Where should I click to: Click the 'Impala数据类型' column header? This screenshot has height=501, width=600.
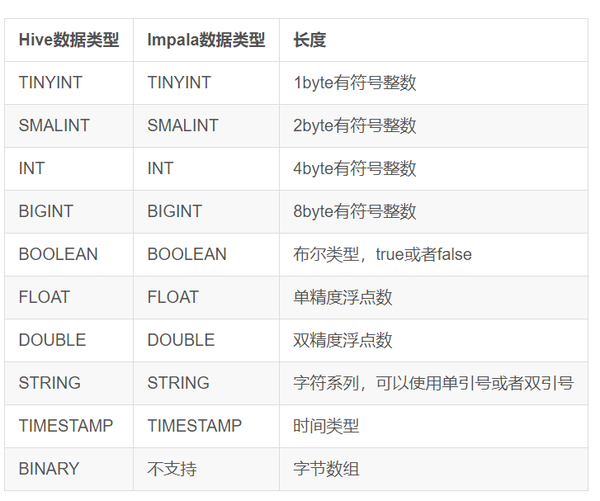pos(206,40)
